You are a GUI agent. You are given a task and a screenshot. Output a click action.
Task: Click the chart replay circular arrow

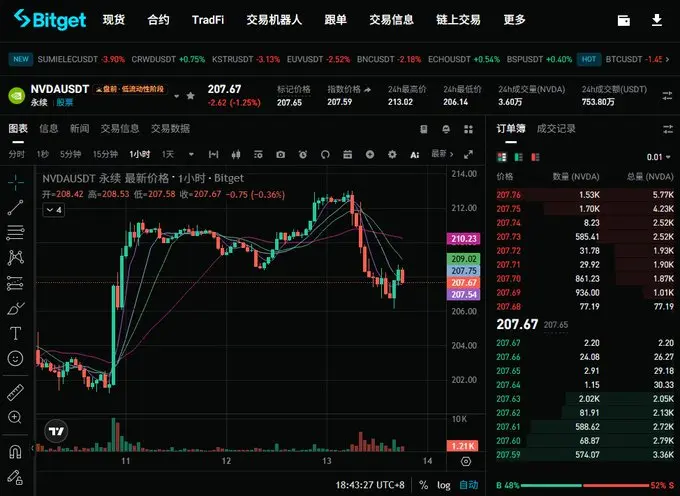coord(325,154)
